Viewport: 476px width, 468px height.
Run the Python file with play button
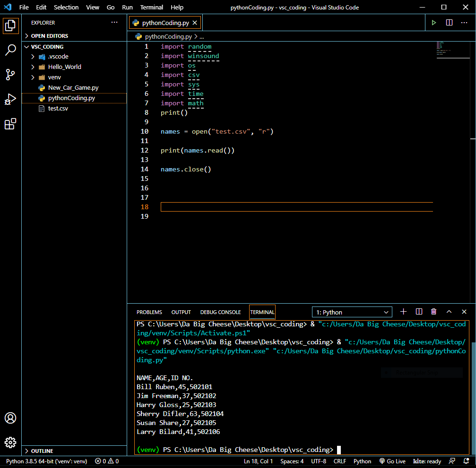(433, 23)
